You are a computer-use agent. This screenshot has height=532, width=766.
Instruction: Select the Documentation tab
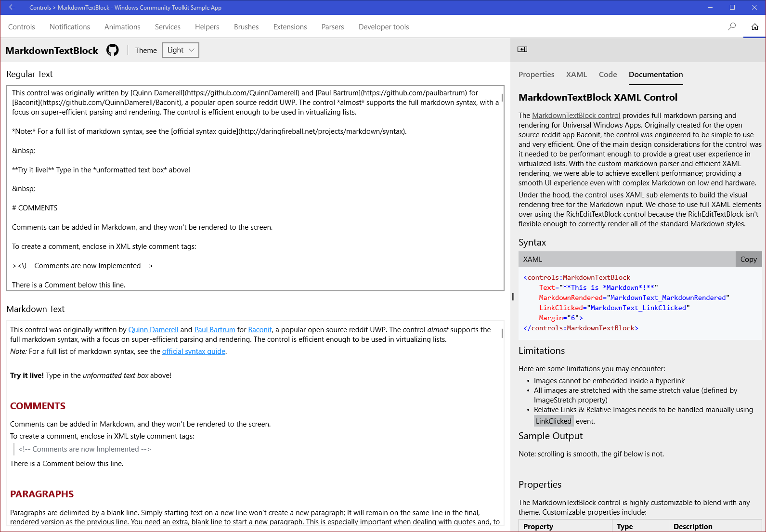[656, 74]
